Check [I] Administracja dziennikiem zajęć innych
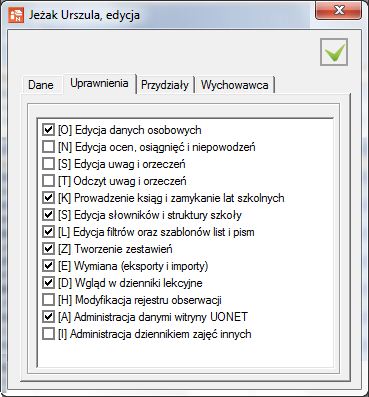The width and height of the screenshot is (369, 397). click(x=48, y=334)
